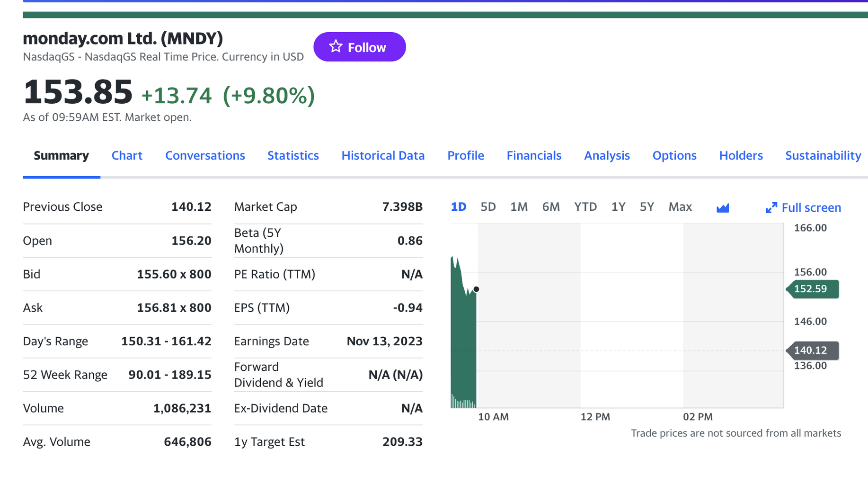Select the YTD chart range

coord(585,207)
